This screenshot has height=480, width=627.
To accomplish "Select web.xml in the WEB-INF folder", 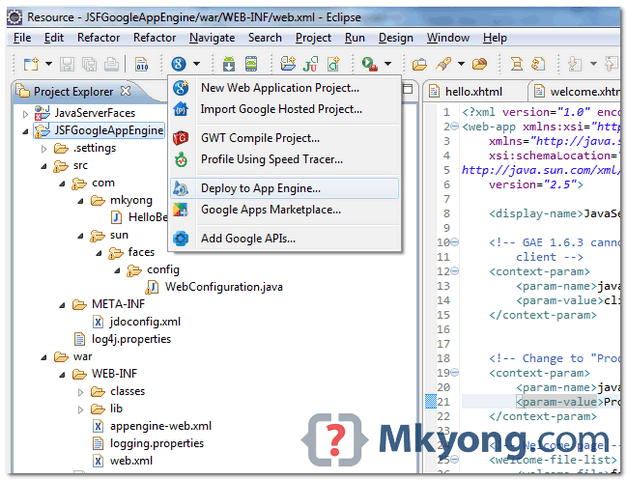I will (x=131, y=461).
